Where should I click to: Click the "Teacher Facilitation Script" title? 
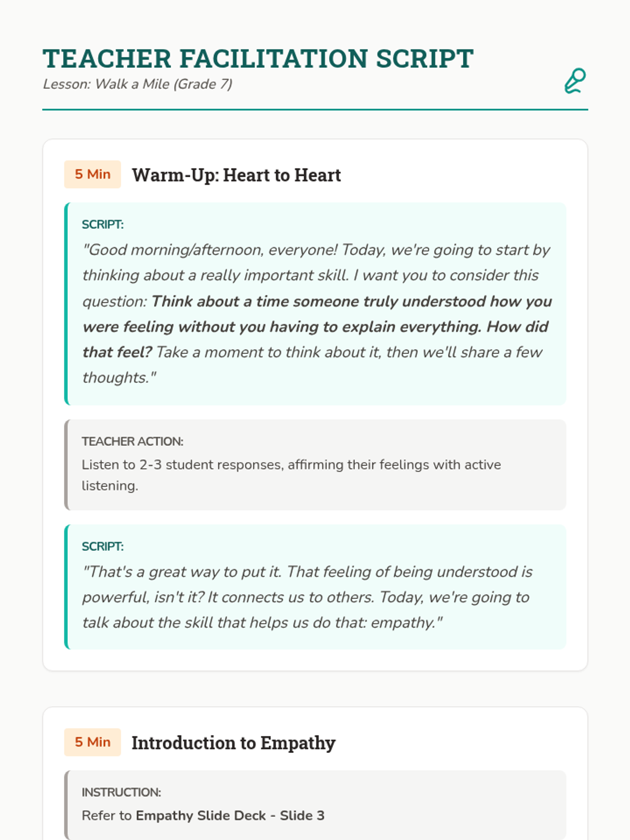tap(258, 58)
